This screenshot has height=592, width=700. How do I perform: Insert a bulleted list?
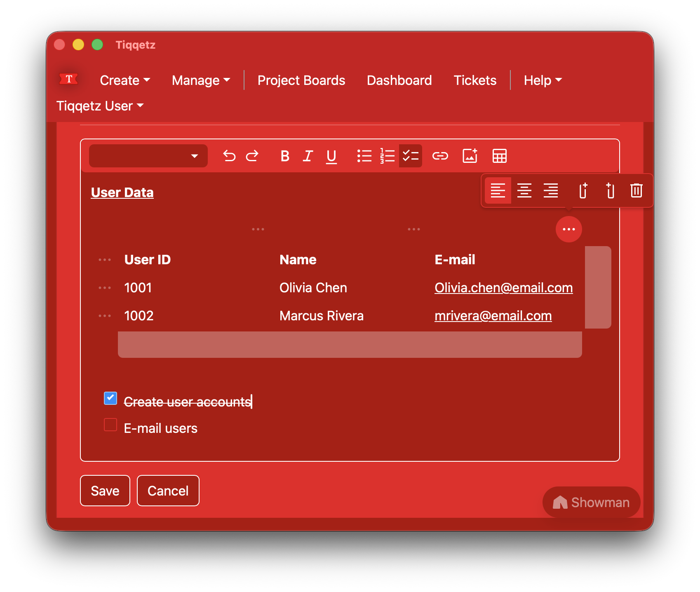tap(364, 156)
